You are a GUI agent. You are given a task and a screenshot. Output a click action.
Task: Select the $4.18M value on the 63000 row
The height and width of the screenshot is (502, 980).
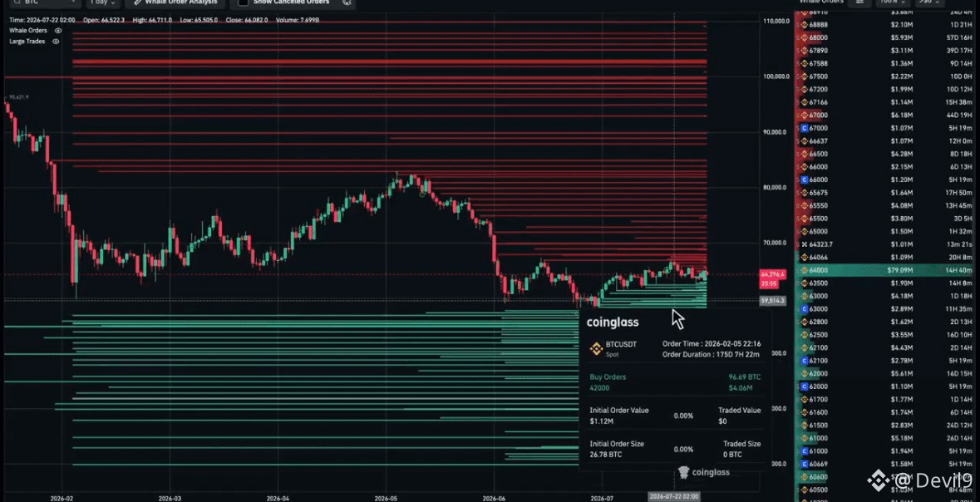pyautogui.click(x=903, y=297)
